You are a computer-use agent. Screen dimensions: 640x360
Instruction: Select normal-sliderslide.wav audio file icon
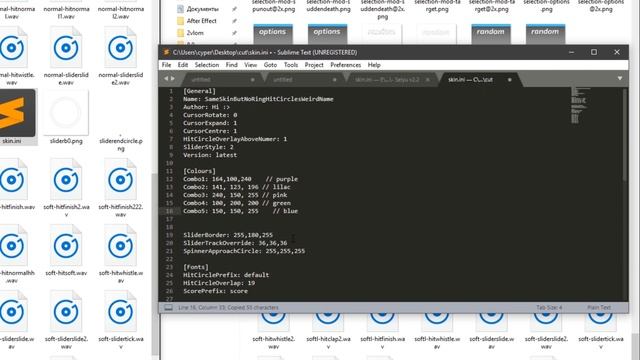click(x=66, y=48)
